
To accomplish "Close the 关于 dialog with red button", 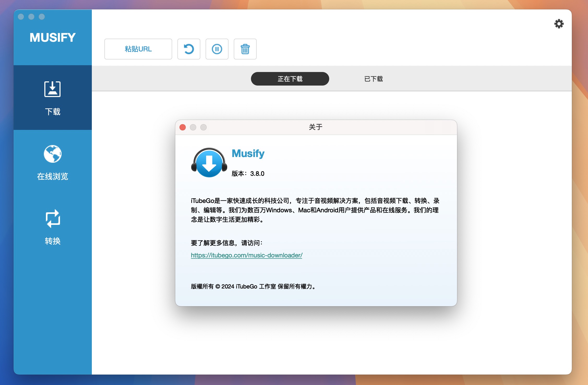I will [x=183, y=127].
